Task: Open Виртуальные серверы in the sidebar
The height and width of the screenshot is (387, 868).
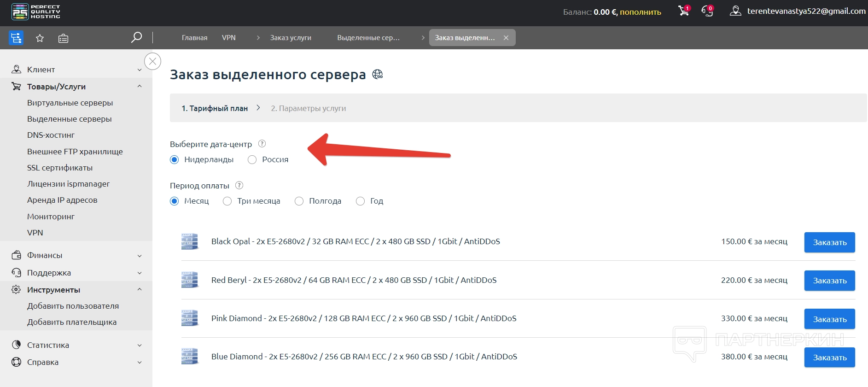Action: (x=70, y=103)
